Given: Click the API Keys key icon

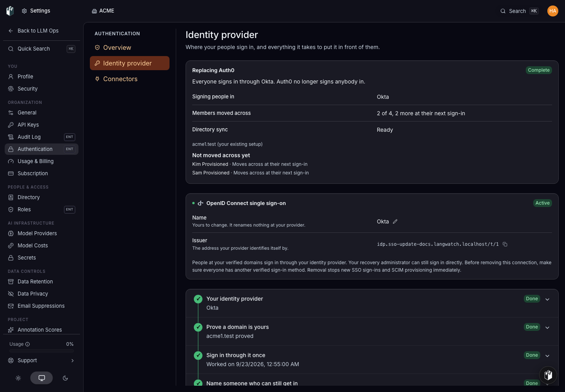Looking at the screenshot, I should [11, 125].
